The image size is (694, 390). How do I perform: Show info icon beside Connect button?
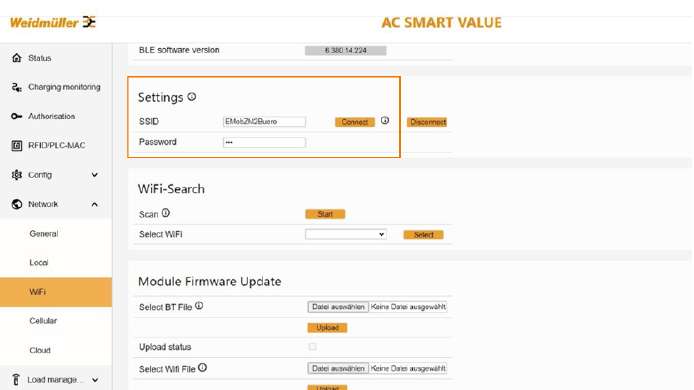[x=385, y=120]
